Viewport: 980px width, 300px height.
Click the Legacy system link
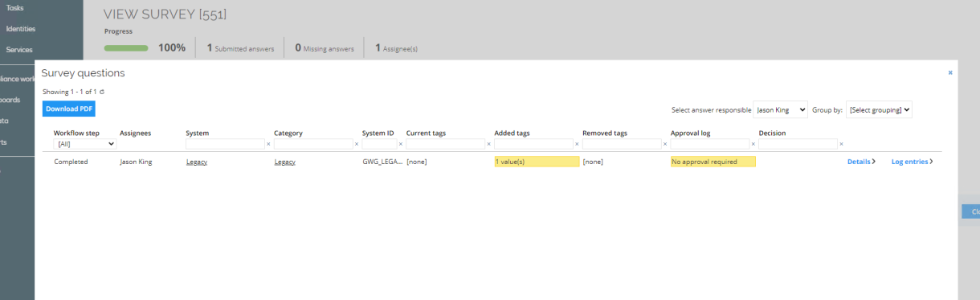click(x=196, y=162)
